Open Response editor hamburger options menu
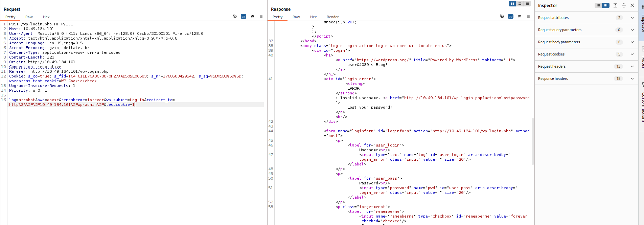This screenshot has height=225, width=644. click(x=528, y=16)
